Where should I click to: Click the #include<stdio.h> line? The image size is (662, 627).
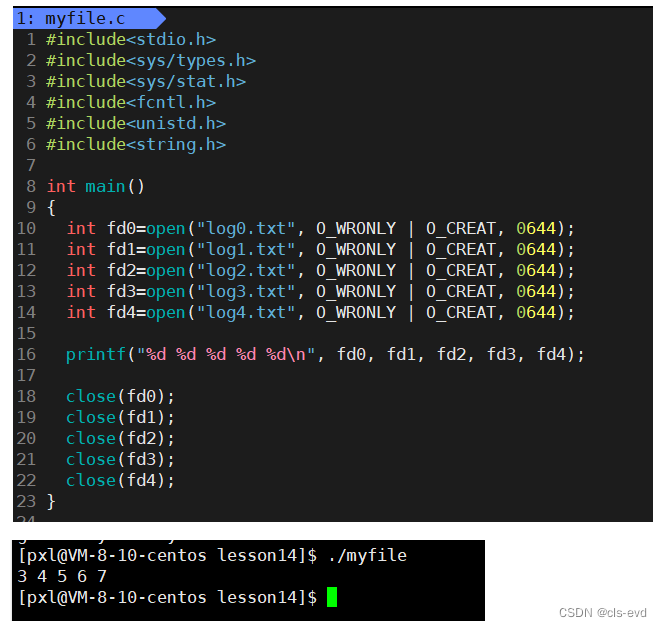131,40
